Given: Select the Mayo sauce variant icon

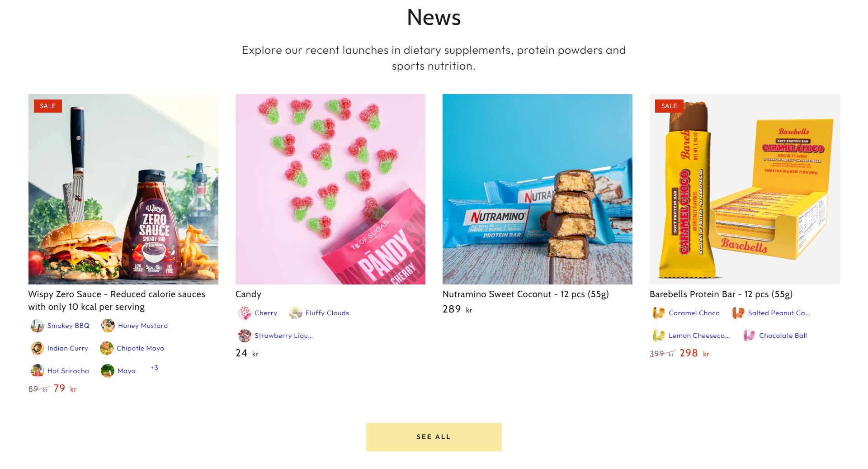Looking at the screenshot, I should click(x=108, y=371).
